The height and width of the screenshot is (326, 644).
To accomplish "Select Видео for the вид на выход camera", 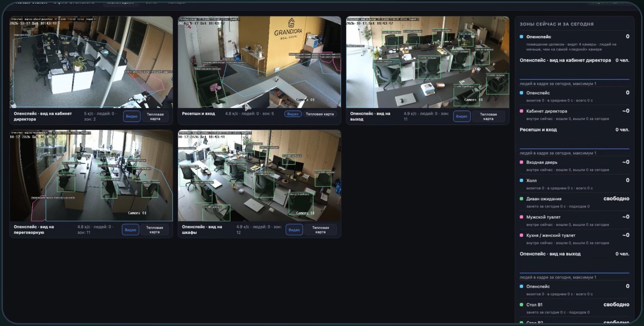I will pos(462,116).
